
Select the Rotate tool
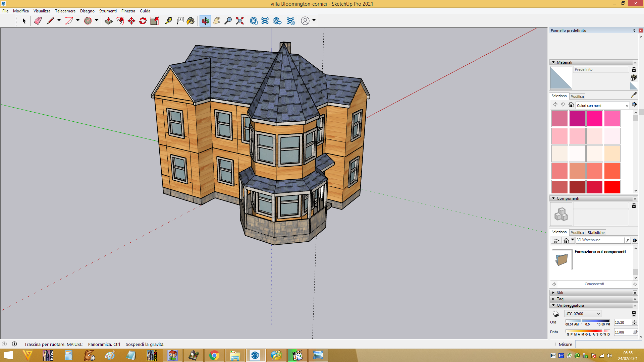coord(143,21)
